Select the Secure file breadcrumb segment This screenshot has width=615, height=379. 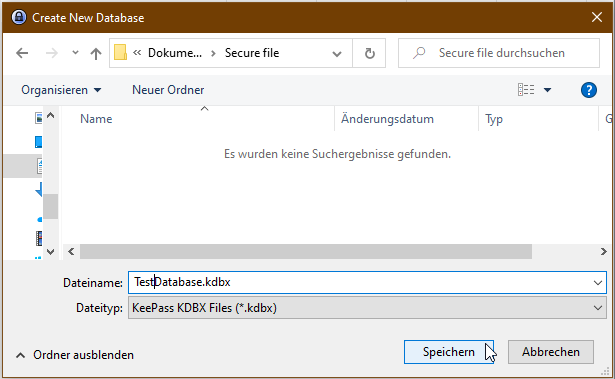[252, 53]
